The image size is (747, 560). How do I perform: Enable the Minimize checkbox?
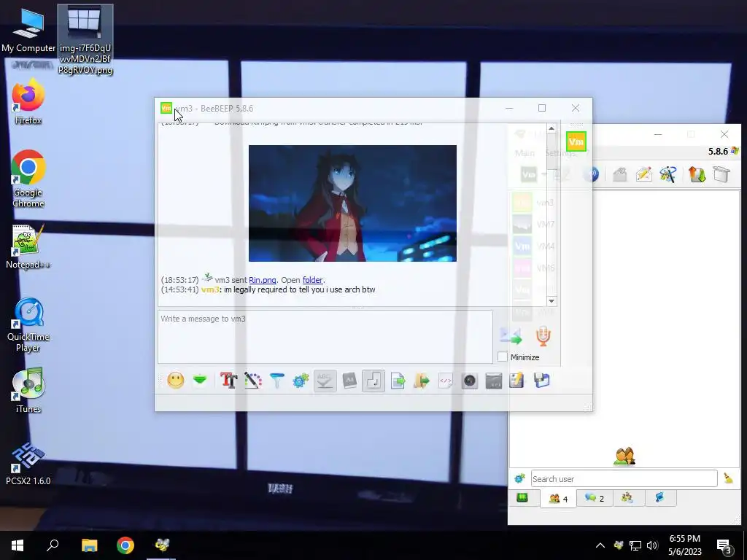(x=502, y=357)
